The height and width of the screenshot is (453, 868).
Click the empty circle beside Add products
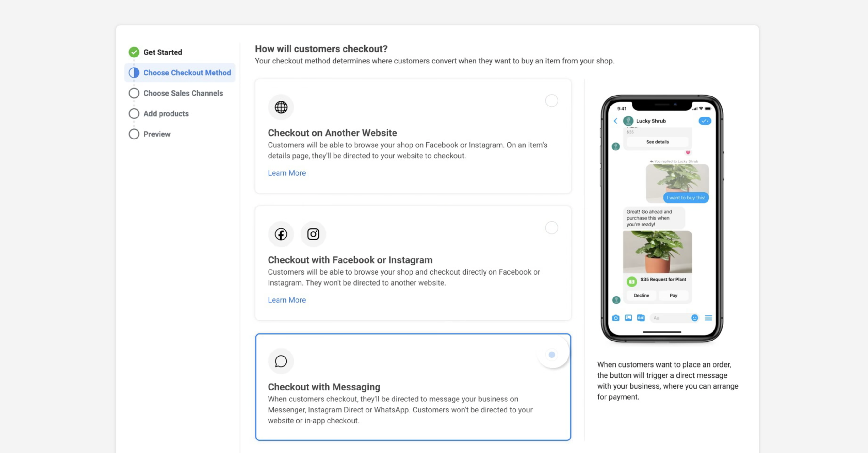pos(134,114)
